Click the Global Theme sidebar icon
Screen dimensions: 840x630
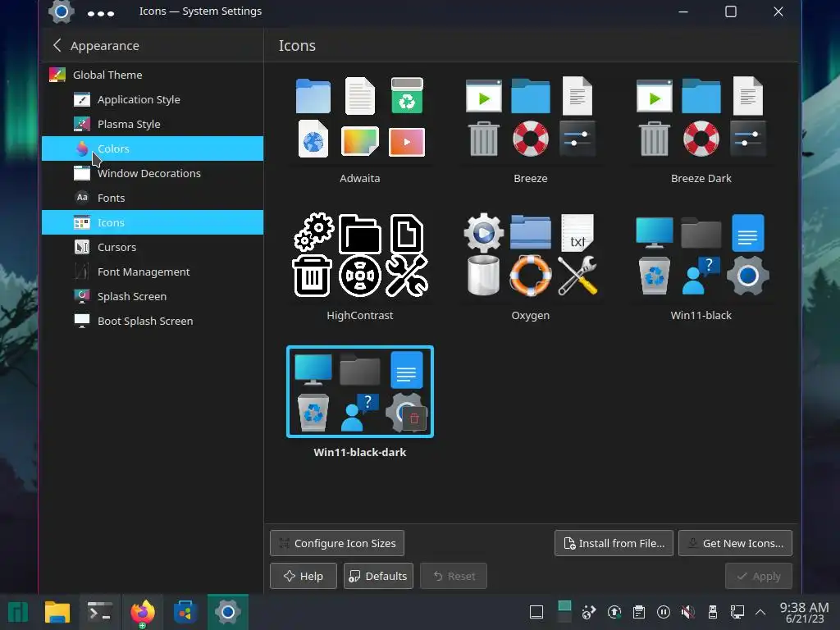pyautogui.click(x=57, y=75)
